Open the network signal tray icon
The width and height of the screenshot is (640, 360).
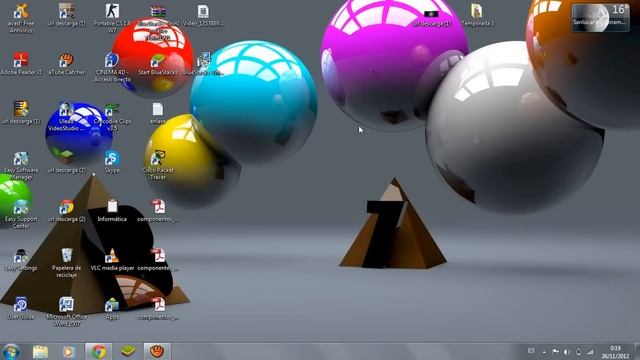[x=590, y=351]
